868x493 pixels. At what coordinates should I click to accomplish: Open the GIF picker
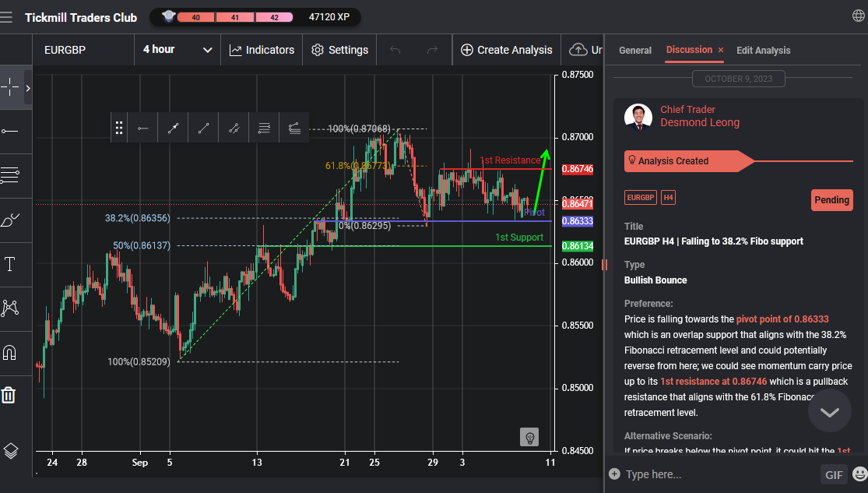coord(834,475)
